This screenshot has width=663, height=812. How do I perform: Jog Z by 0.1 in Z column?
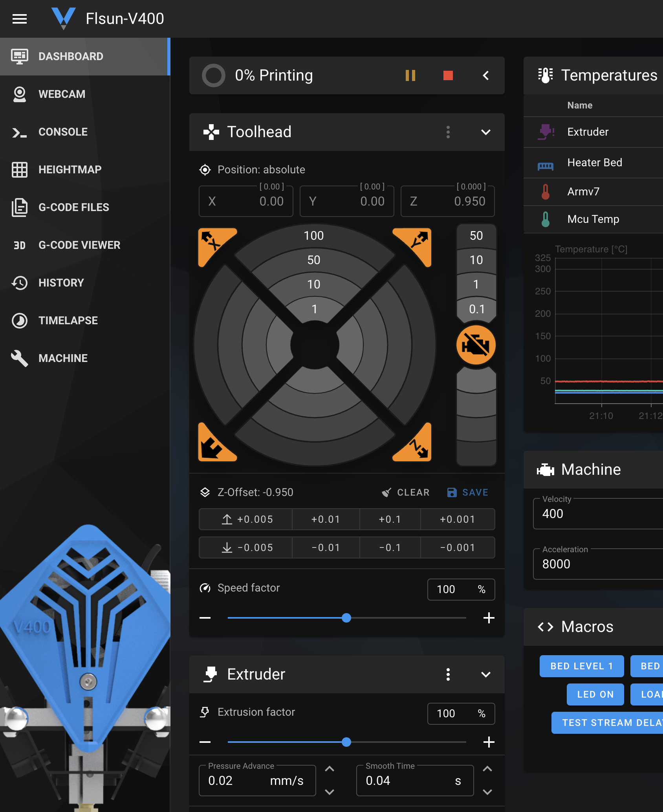point(476,309)
